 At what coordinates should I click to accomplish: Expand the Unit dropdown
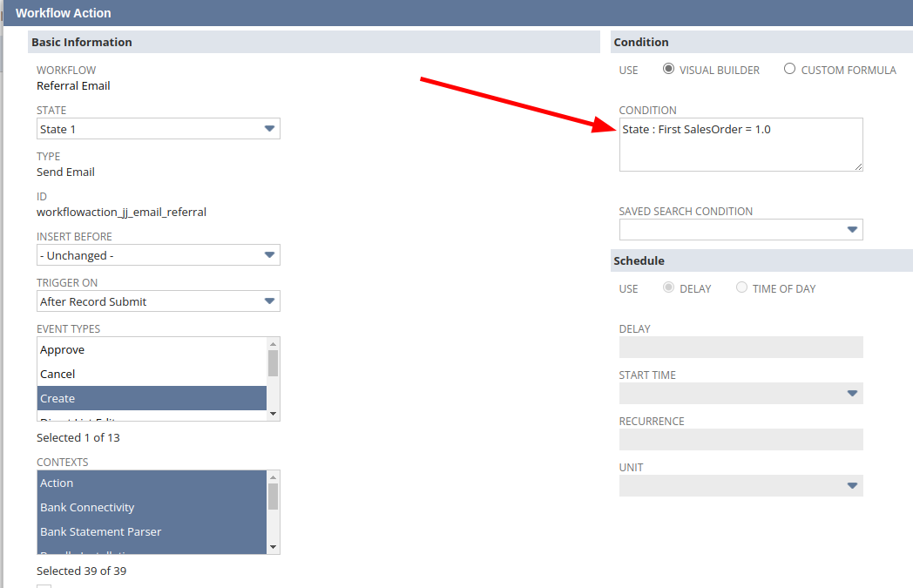pos(741,486)
